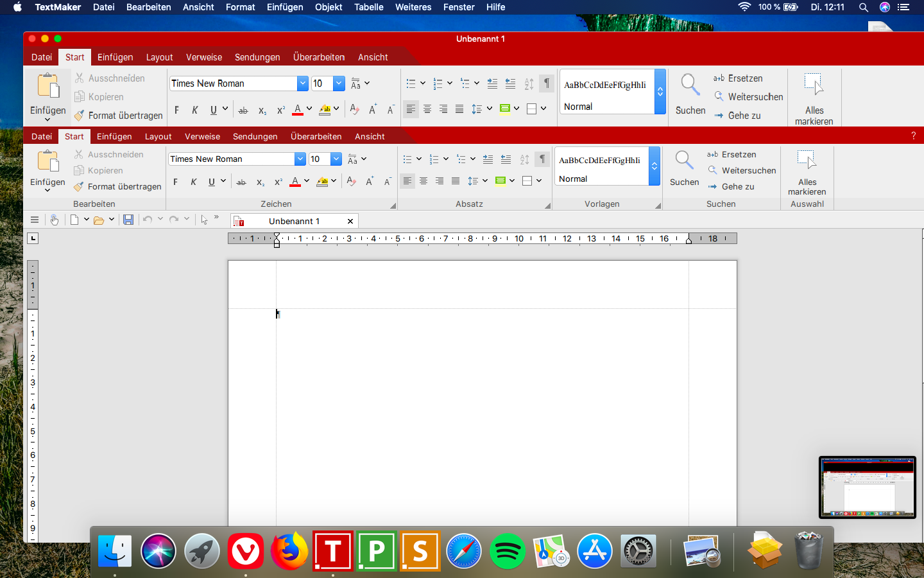Select the object selection arrow tool
This screenshot has width=924, height=578.
(x=204, y=220)
